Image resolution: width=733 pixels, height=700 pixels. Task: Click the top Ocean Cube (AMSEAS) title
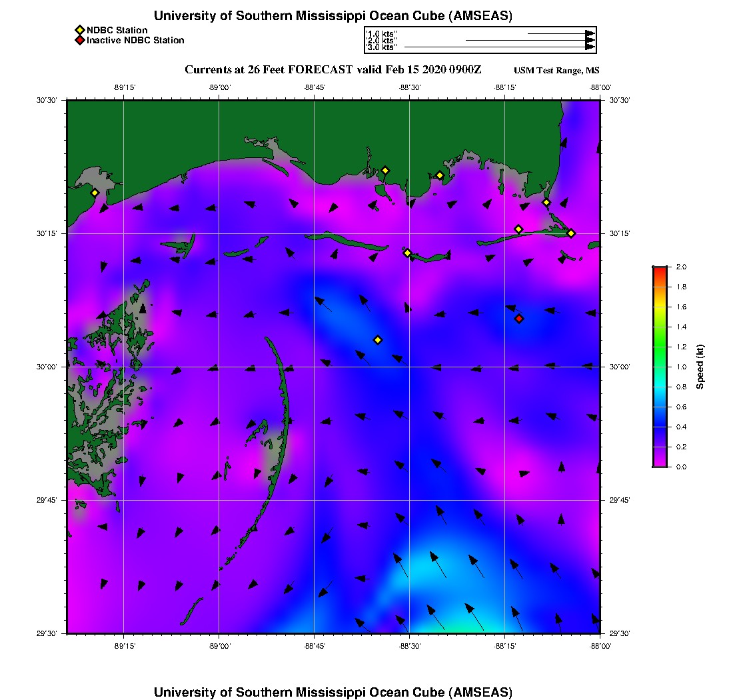click(333, 16)
